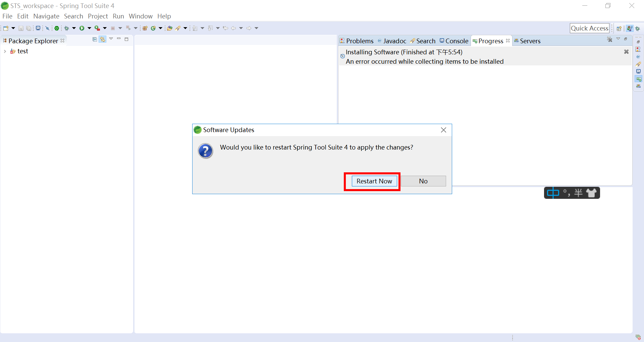The width and height of the screenshot is (644, 342).
Task: Open Problems view from right trim bar
Action: click(638, 49)
